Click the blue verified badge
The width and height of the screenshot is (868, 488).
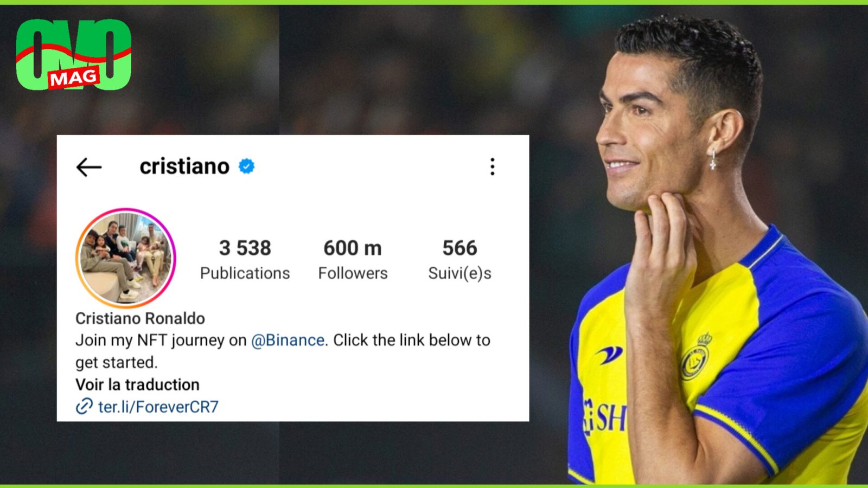247,166
